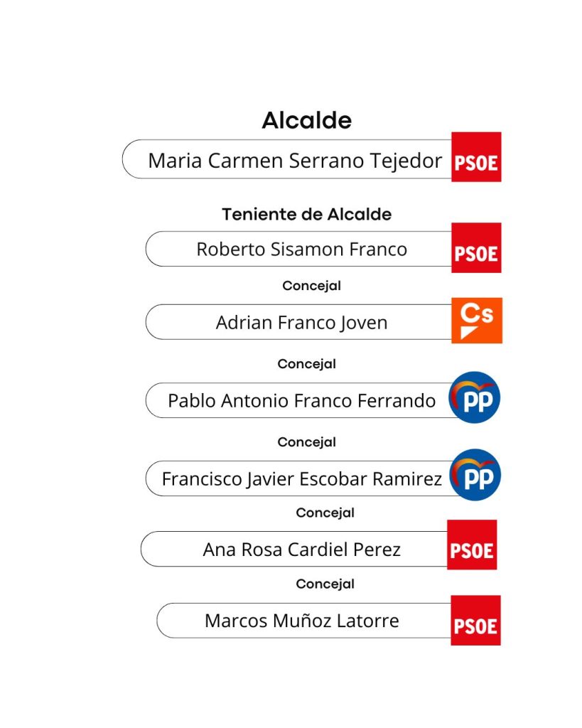Select the name Maria Carmen Serrano Tejedor
Image resolution: width=582 pixels, height=728 pixels.
(295, 160)
